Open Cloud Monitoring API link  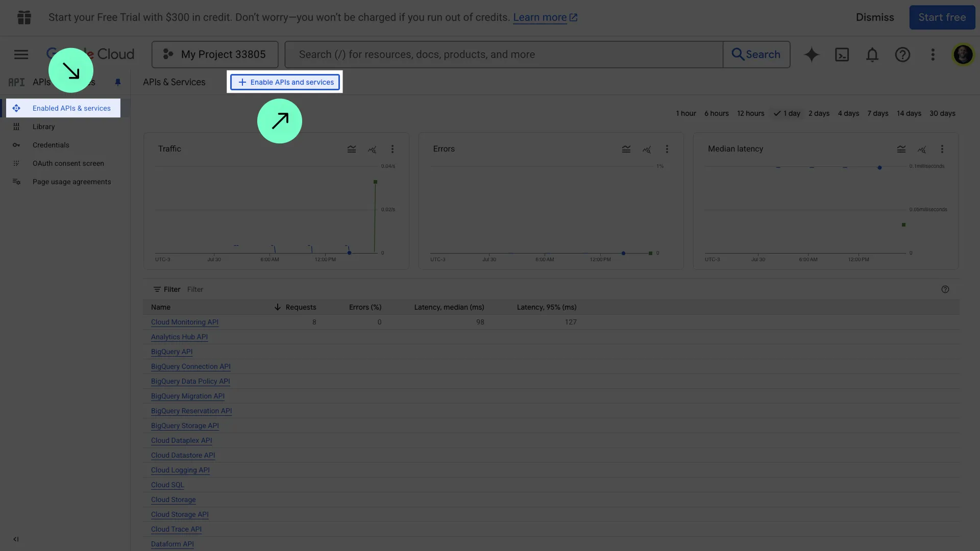[x=184, y=322]
